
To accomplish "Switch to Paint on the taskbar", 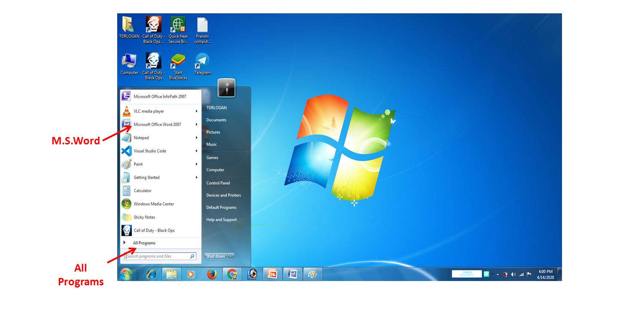I will click(x=313, y=274).
